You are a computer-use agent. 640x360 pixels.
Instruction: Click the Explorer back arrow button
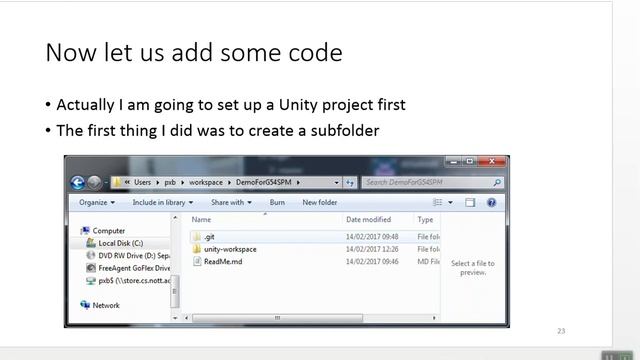click(78, 182)
